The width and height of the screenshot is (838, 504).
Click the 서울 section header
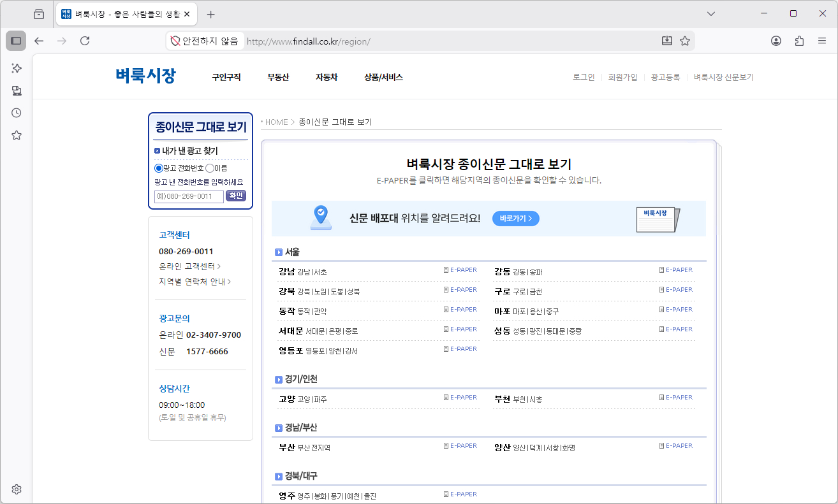click(x=288, y=252)
